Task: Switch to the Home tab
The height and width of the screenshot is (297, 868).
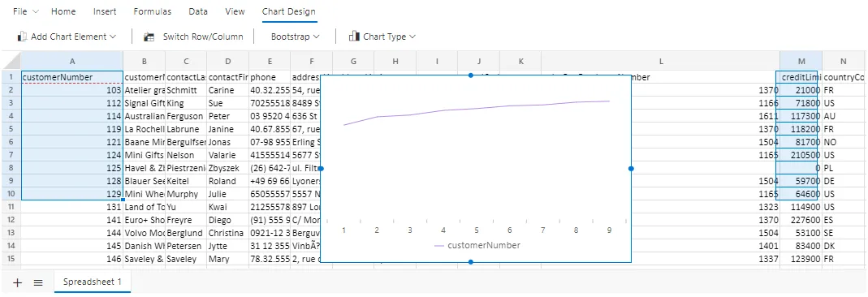Action: pyautogui.click(x=63, y=11)
